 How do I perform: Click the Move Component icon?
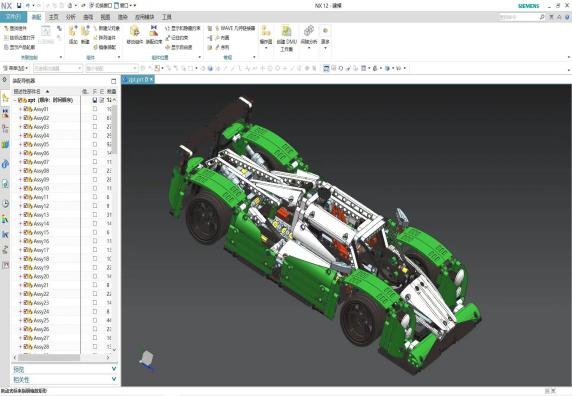click(135, 34)
